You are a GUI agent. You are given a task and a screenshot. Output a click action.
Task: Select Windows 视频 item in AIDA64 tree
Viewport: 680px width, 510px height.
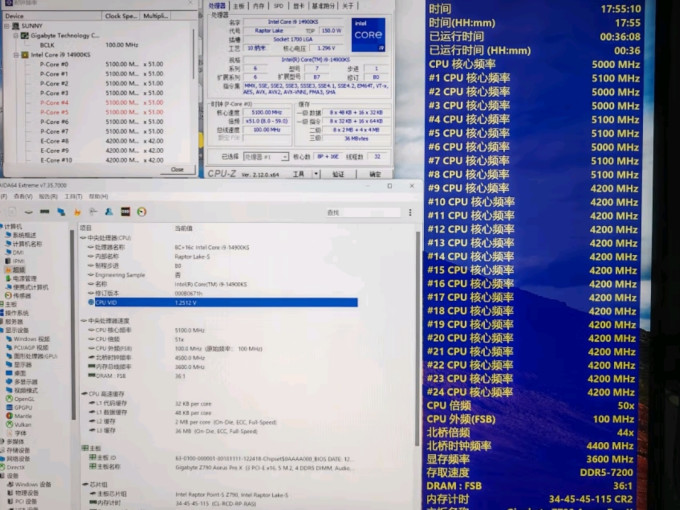[28, 339]
